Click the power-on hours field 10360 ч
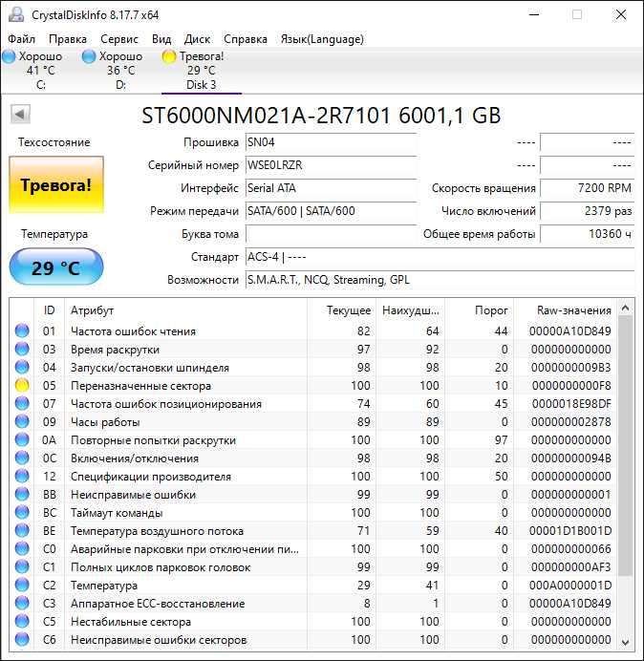The image size is (644, 661). [587, 233]
